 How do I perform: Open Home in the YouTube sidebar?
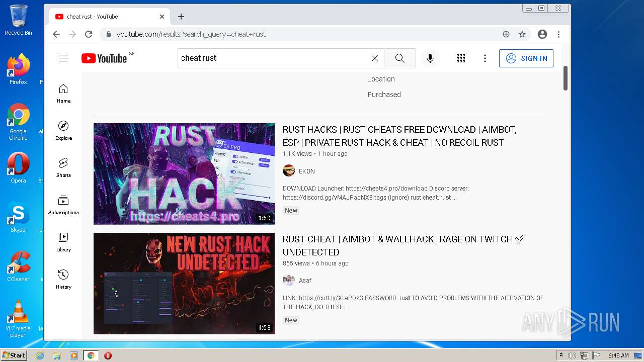point(63,94)
